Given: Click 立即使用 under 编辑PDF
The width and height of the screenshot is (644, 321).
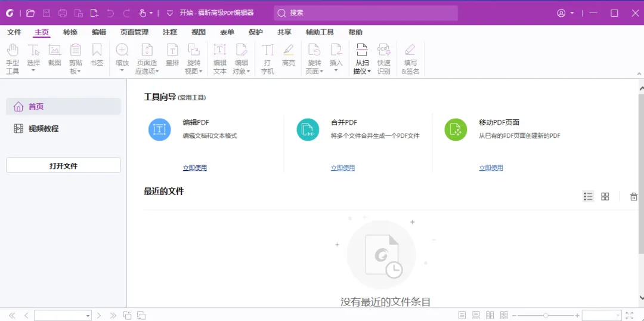Looking at the screenshot, I should (194, 168).
